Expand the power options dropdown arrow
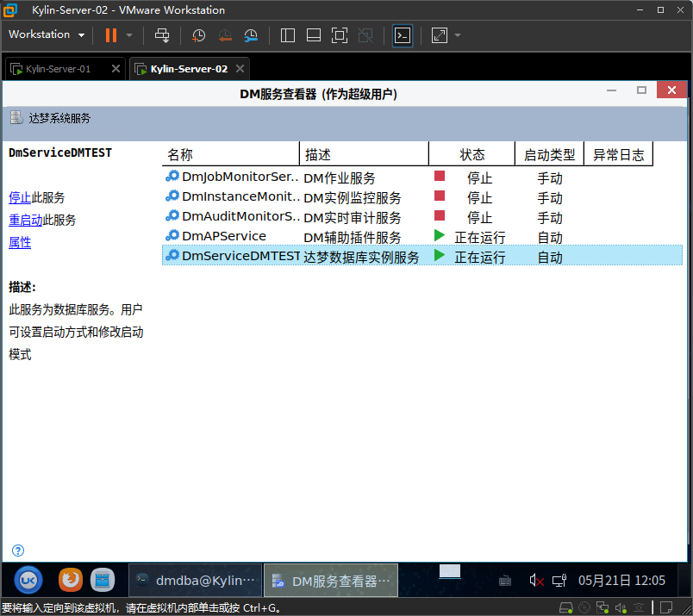Screen dimensions: 693x616 [129, 35]
